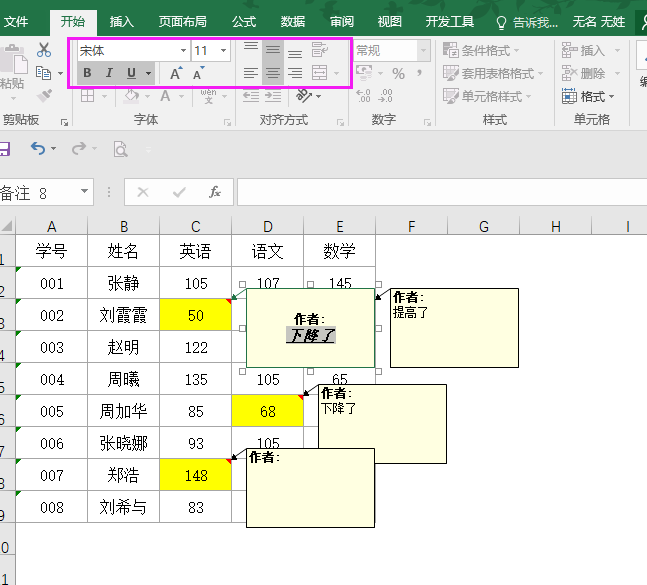Open 套用表格格式 table format menu

(493, 73)
